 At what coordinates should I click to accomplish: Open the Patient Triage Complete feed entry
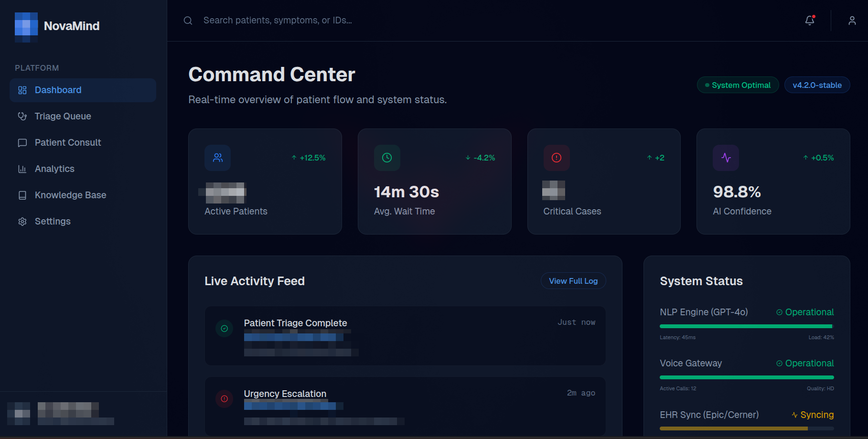(405, 336)
